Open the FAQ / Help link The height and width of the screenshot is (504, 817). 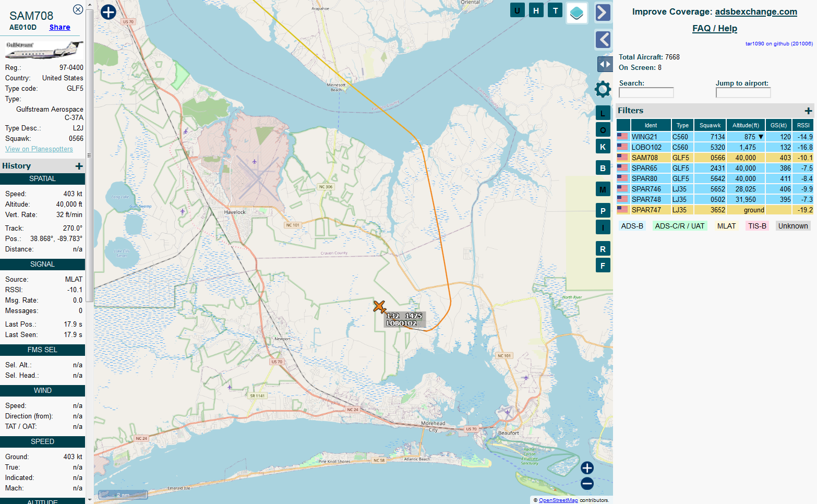coord(715,28)
